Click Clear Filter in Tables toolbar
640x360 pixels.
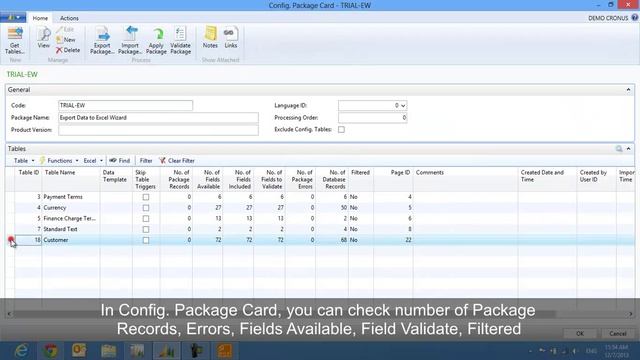point(177,160)
